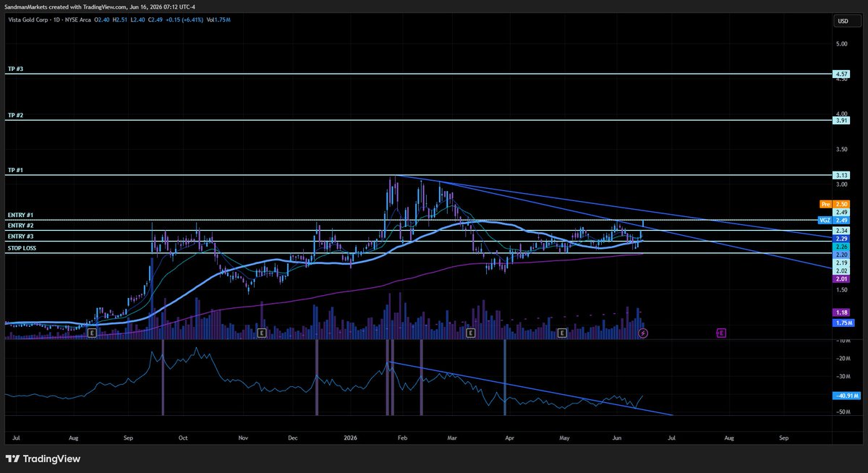Click the earnings E marker near mid-November

[x=261, y=333]
